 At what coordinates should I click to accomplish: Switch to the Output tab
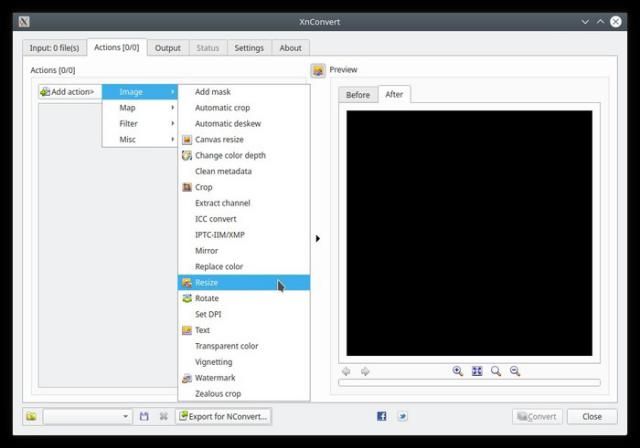pyautogui.click(x=168, y=47)
